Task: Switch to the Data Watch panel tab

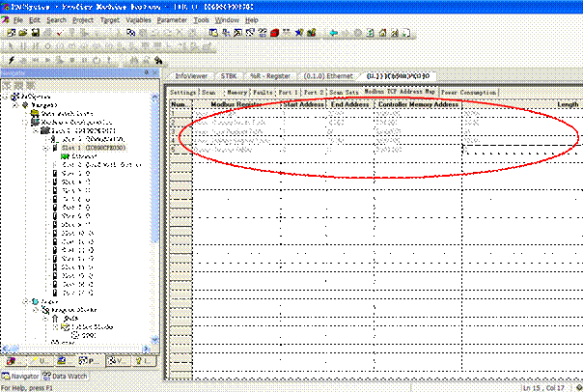Action: pyautogui.click(x=70, y=375)
